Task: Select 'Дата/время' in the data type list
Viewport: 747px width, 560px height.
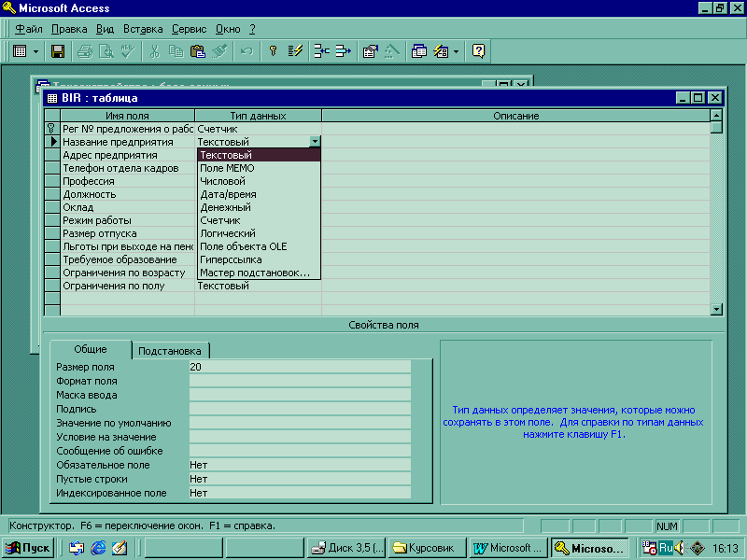Action: 224,194
